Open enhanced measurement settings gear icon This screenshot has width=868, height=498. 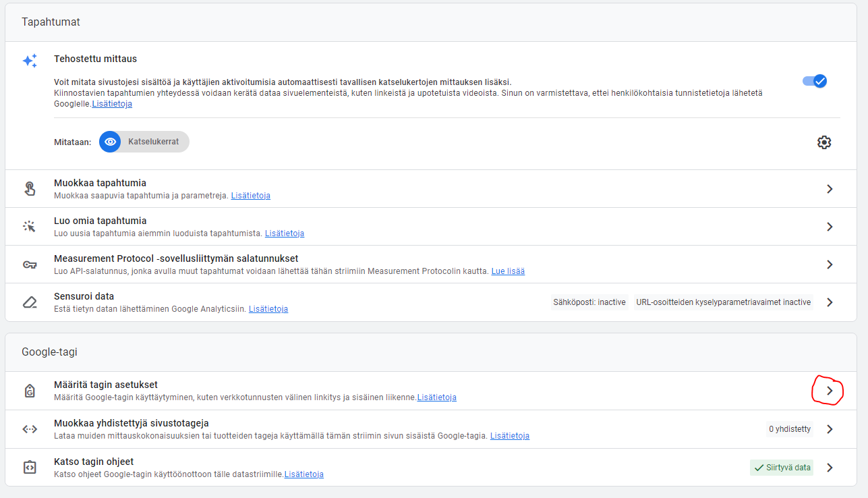[x=823, y=142]
